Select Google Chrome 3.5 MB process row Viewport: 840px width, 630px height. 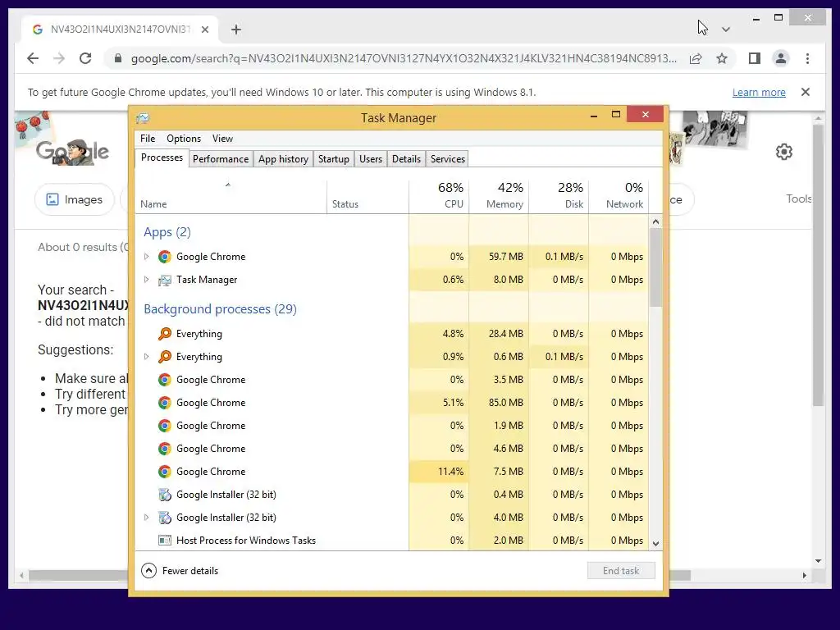pos(391,380)
